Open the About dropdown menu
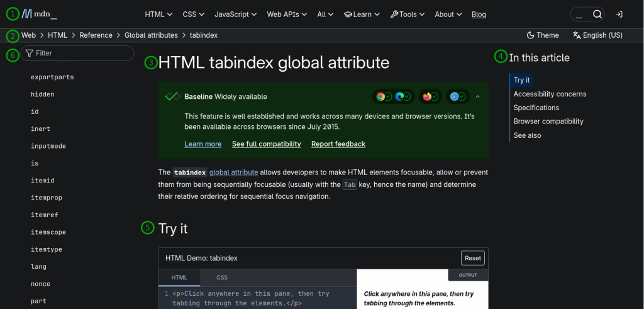 point(448,14)
